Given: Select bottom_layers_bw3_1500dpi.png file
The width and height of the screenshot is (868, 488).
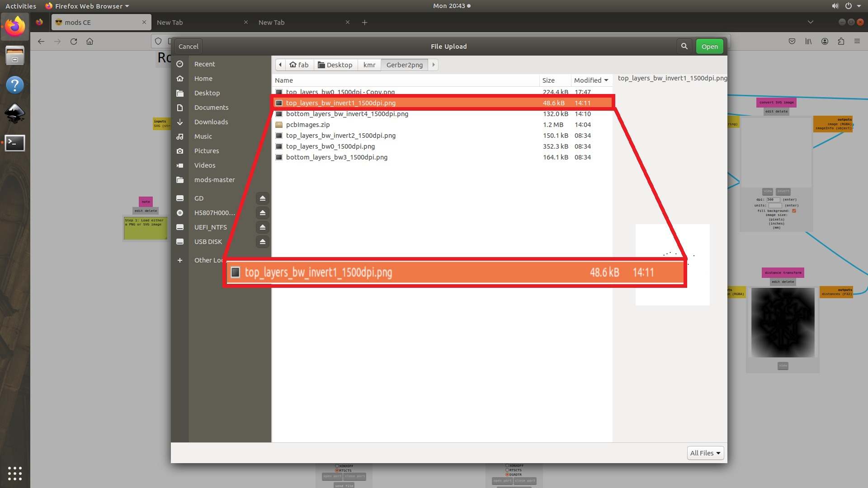Looking at the screenshot, I should pos(336,157).
